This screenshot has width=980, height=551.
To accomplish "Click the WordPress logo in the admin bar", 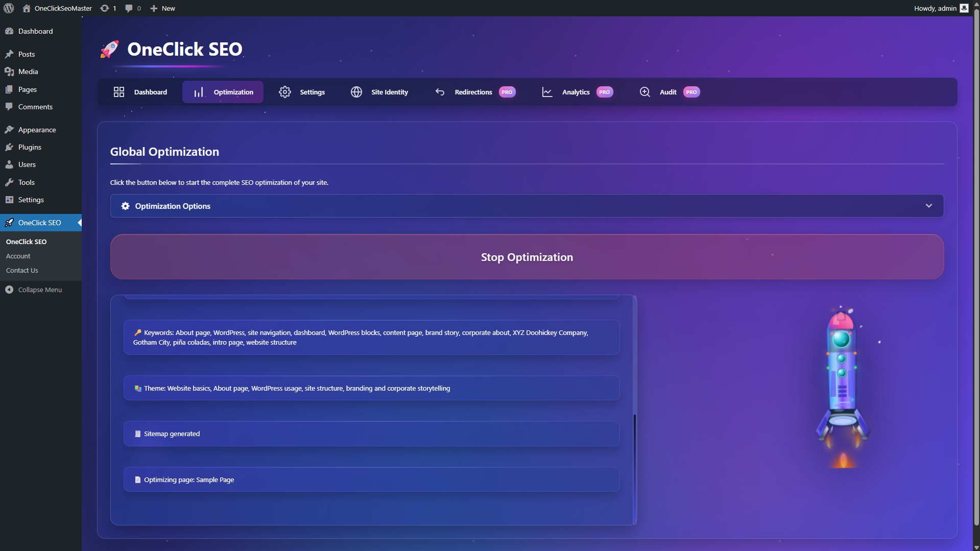I will [8, 8].
